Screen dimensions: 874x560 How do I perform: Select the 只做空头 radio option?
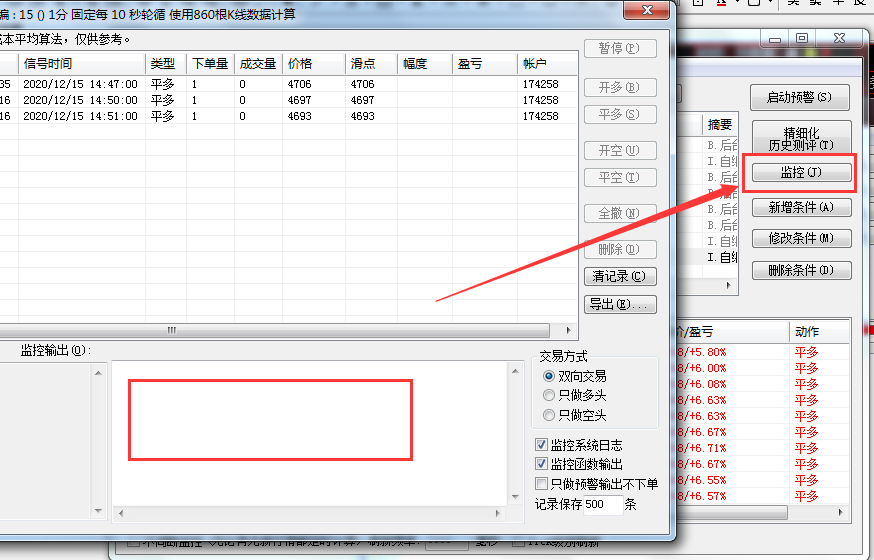point(575,415)
